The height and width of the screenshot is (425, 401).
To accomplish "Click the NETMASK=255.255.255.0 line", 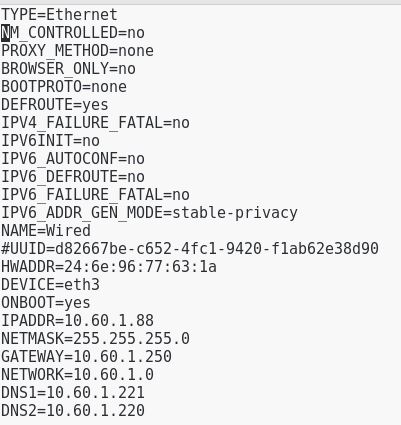I will tap(95, 339).
